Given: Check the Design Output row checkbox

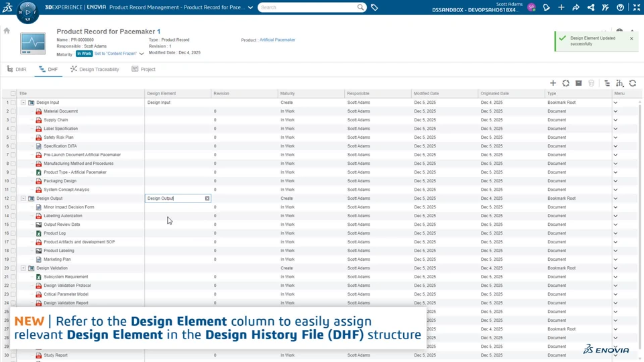Looking at the screenshot, I should [13, 198].
